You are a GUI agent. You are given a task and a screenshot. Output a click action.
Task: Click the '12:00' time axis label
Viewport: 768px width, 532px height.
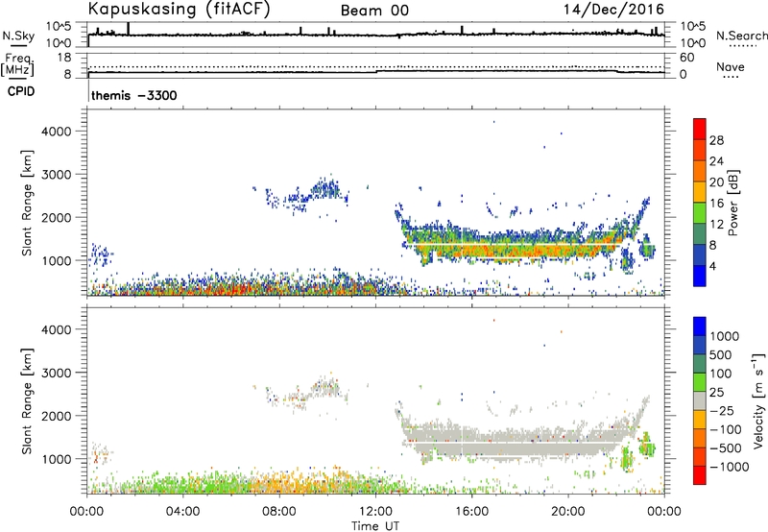[375, 512]
